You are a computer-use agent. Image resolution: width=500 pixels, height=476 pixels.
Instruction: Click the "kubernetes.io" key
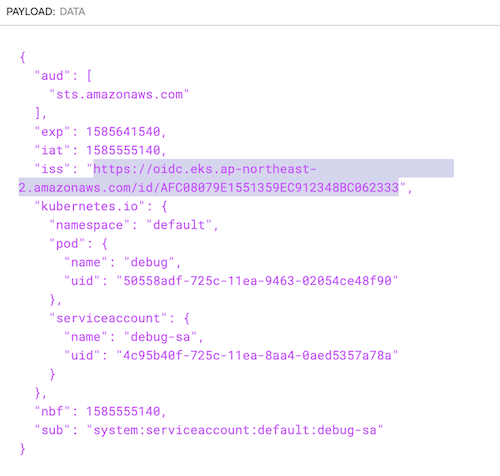click(x=90, y=207)
